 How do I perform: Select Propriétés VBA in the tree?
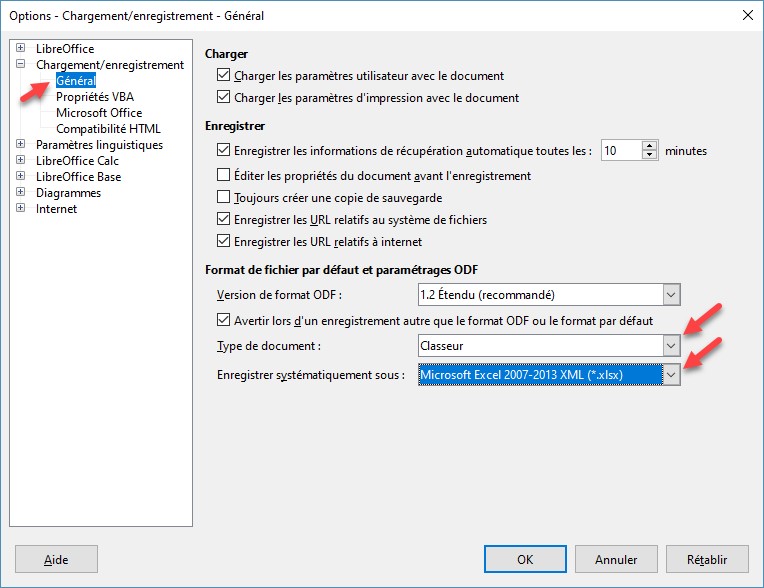pos(94,97)
